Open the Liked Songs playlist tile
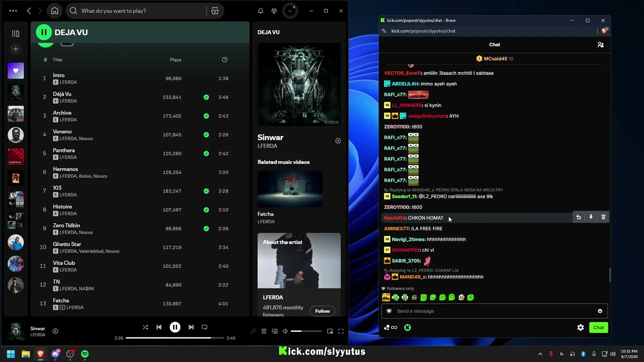 (x=16, y=71)
